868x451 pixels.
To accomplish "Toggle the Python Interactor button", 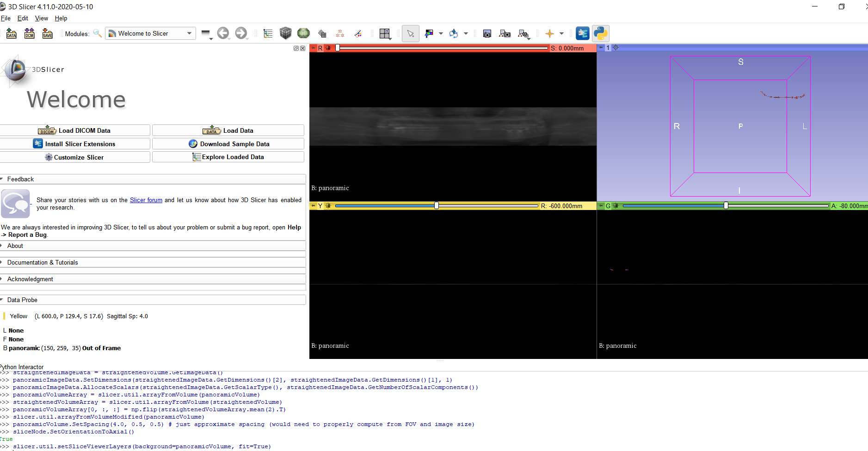I will point(601,33).
